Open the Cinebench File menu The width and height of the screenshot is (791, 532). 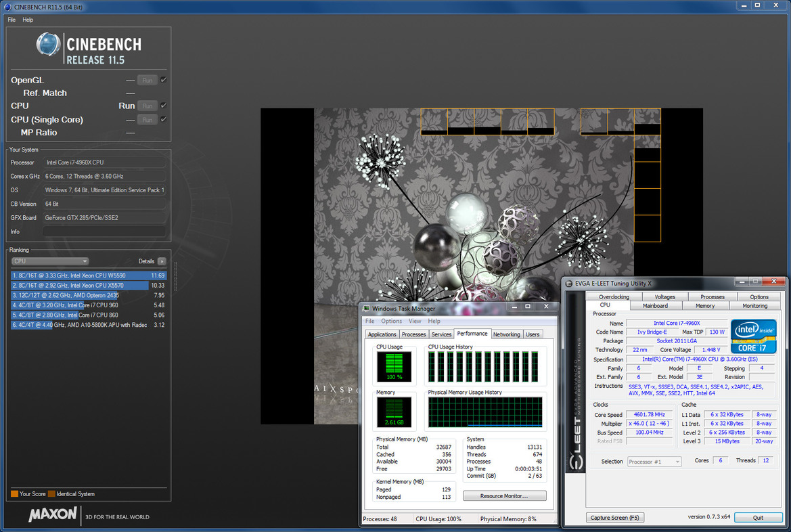click(x=12, y=20)
